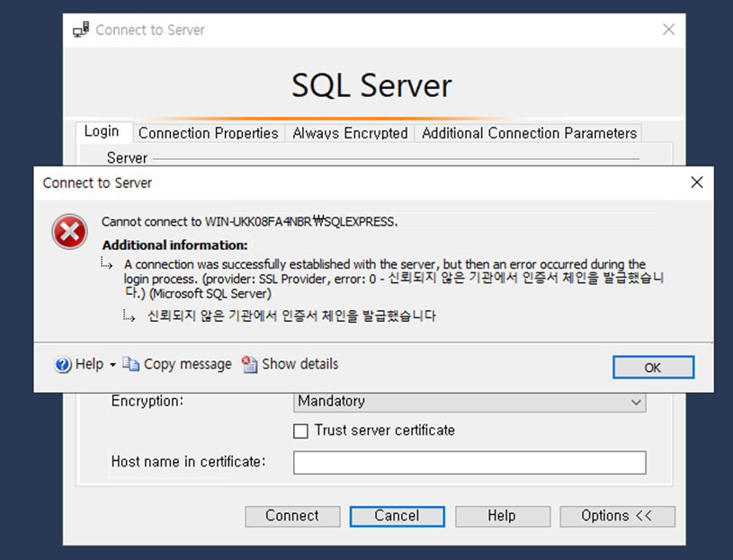Screen dimensions: 733x560
Task: Select the Always Encrypted tab
Action: (350, 133)
